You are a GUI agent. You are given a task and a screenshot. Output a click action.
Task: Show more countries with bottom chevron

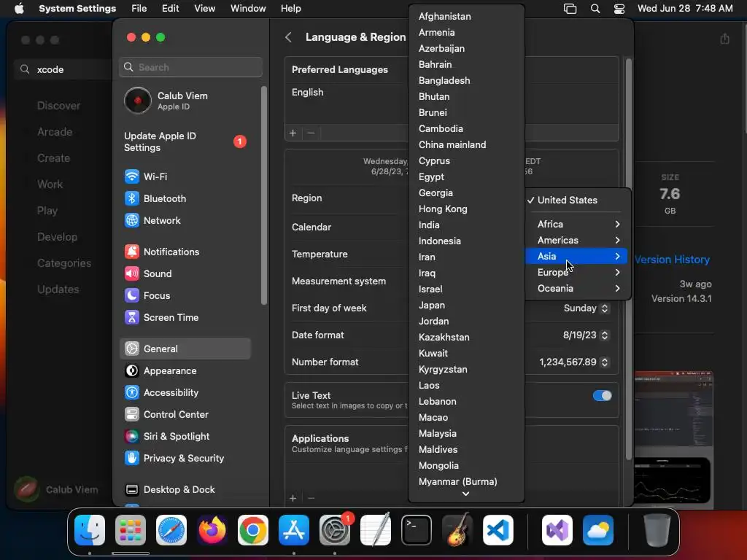pos(466,494)
